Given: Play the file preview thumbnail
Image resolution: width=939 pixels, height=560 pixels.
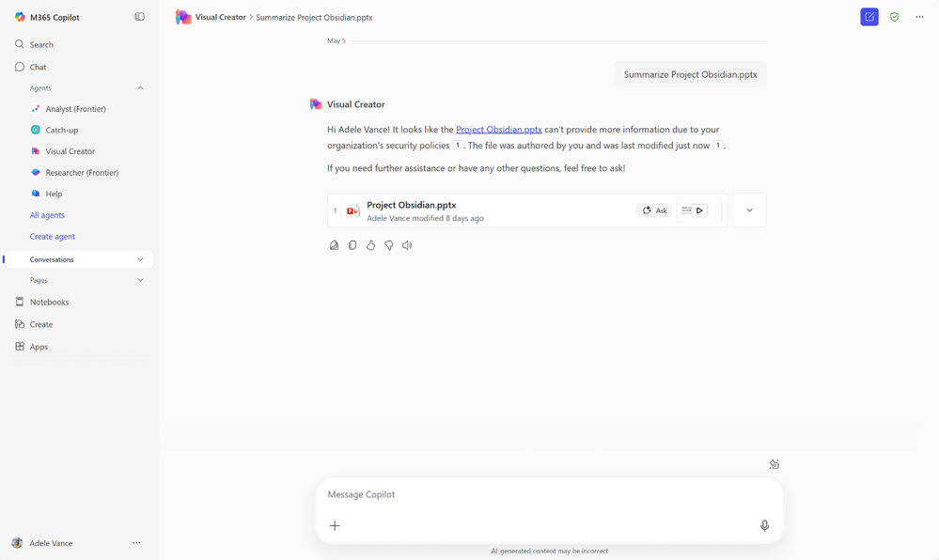Looking at the screenshot, I should click(x=699, y=210).
